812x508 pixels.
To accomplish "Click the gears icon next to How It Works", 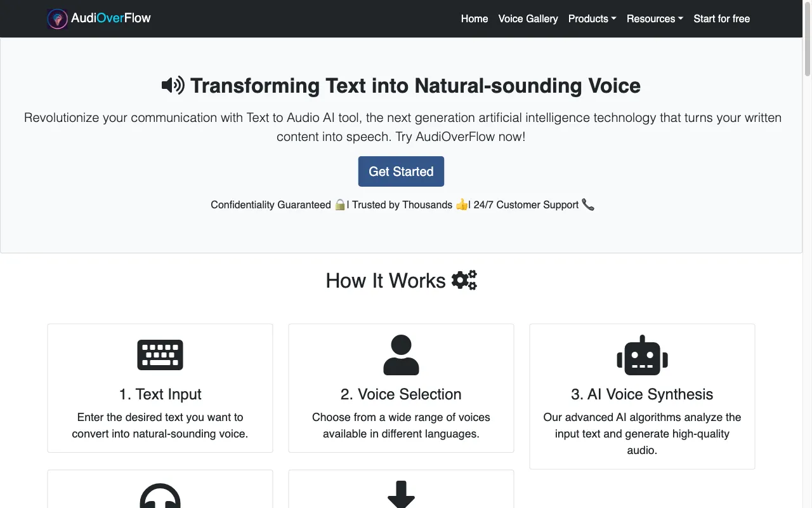I will coord(464,280).
